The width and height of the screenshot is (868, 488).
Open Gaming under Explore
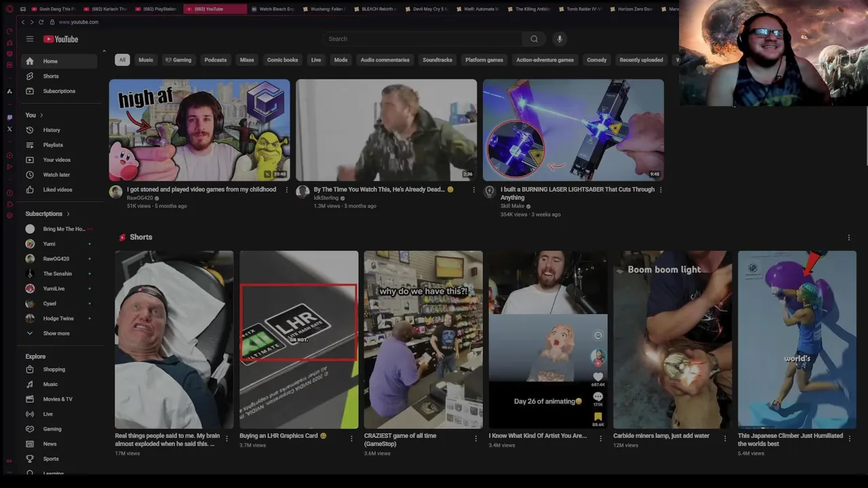click(59, 429)
